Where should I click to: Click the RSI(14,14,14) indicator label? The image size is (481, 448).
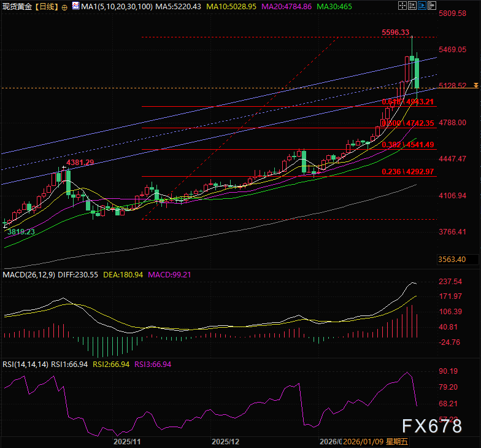pyautogui.click(x=26, y=364)
